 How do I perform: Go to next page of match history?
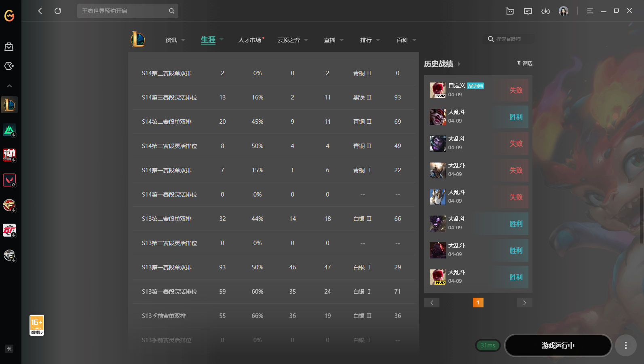coord(525,303)
